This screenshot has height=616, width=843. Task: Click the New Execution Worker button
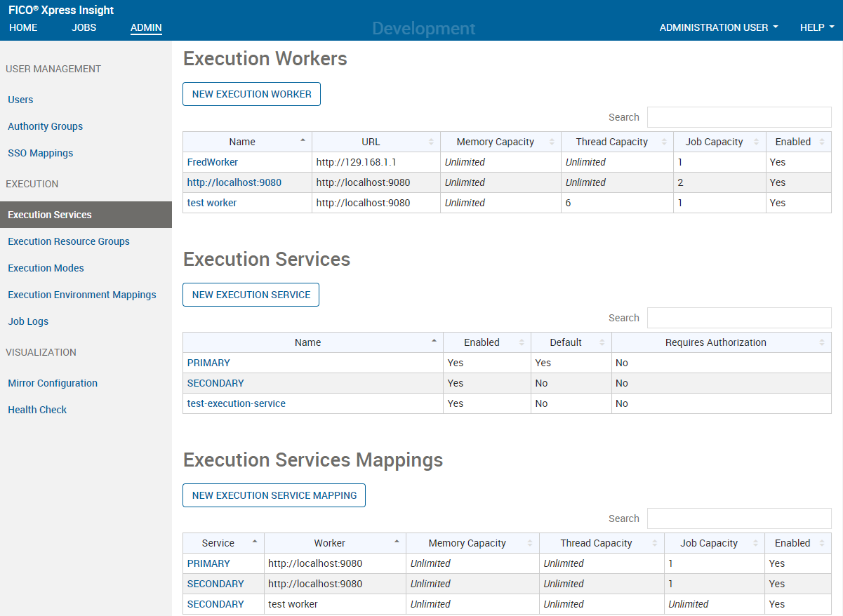251,94
